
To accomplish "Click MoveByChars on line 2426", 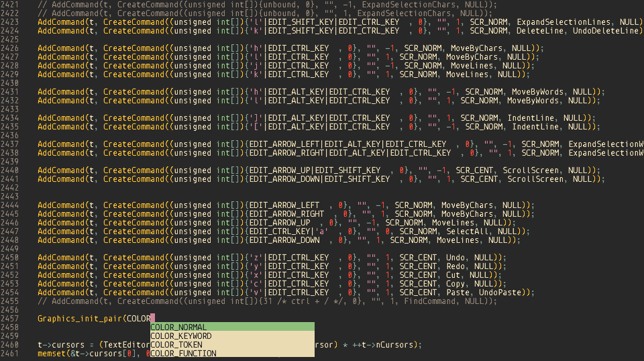I will [x=476, y=48].
